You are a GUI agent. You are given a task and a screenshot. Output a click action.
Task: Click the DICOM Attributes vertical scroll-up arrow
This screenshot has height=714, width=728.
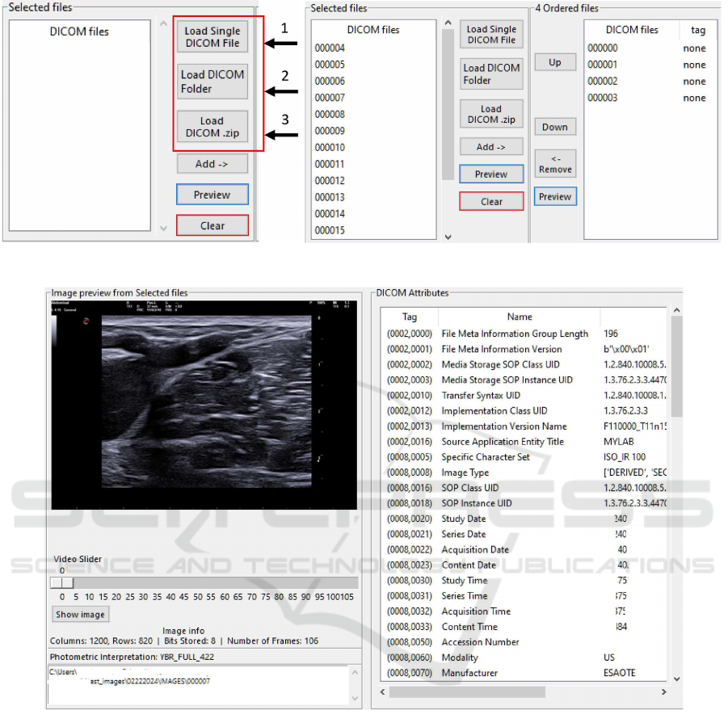676,310
